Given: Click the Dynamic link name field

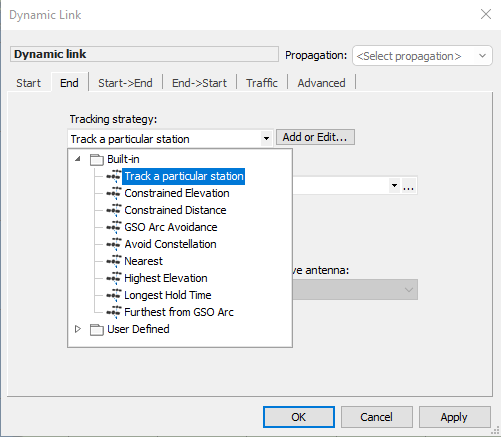Looking at the screenshot, I should [x=144, y=54].
